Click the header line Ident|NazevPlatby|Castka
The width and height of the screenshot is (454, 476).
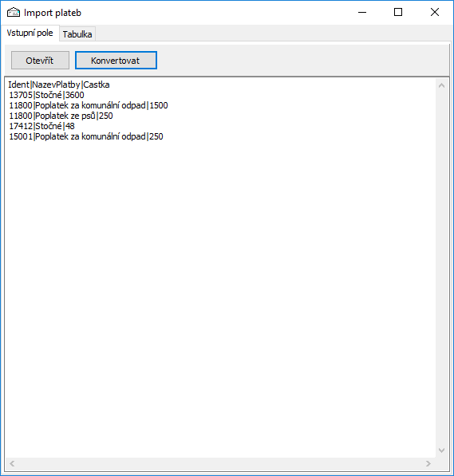[x=59, y=85]
